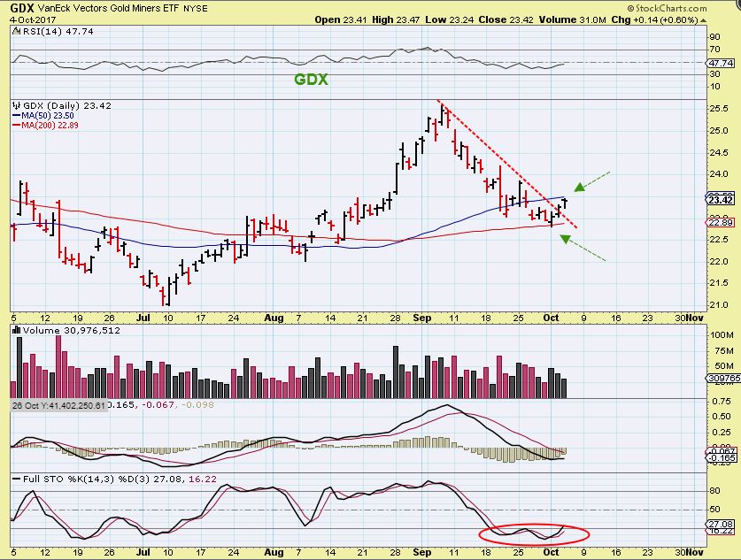Viewport: 741px width, 560px height.
Task: Click the 'RSI(14) 47.74' indicator label
Action: click(x=58, y=31)
